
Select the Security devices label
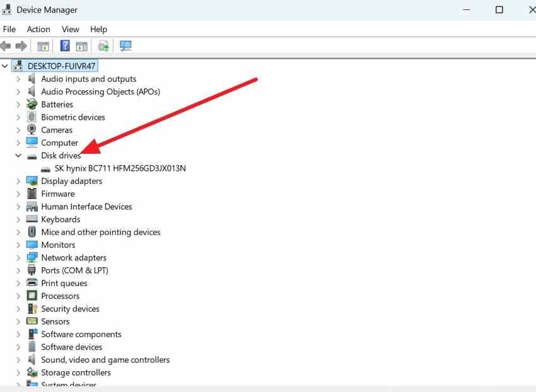[70, 309]
